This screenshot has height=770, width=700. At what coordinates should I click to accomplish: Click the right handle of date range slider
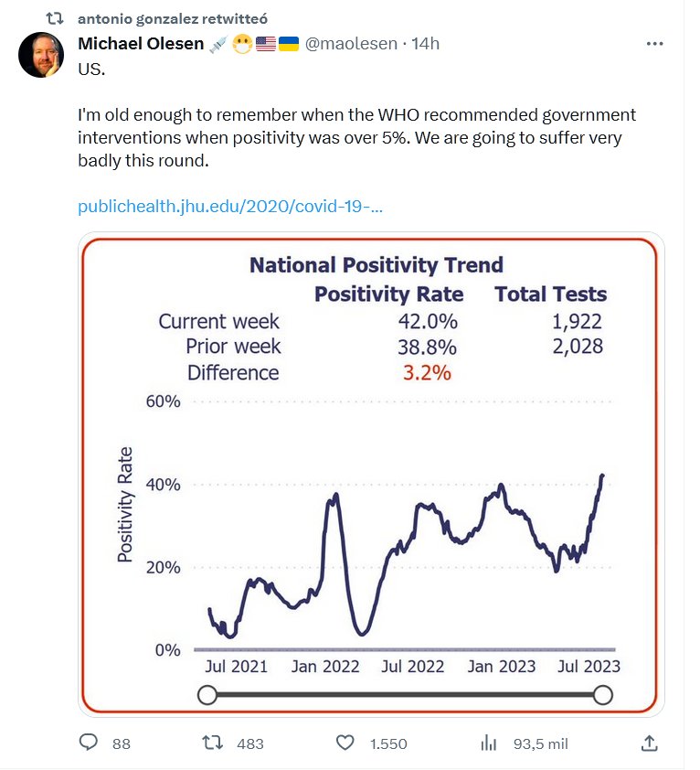tap(602, 696)
